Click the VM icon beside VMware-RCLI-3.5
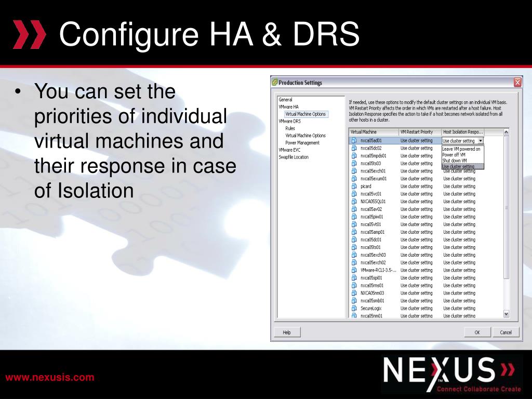 pyautogui.click(x=354, y=270)
